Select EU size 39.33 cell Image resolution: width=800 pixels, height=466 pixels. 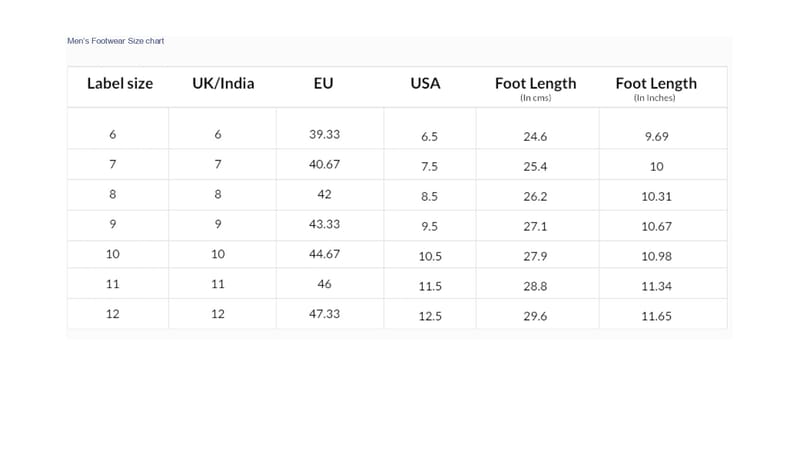[x=324, y=134]
